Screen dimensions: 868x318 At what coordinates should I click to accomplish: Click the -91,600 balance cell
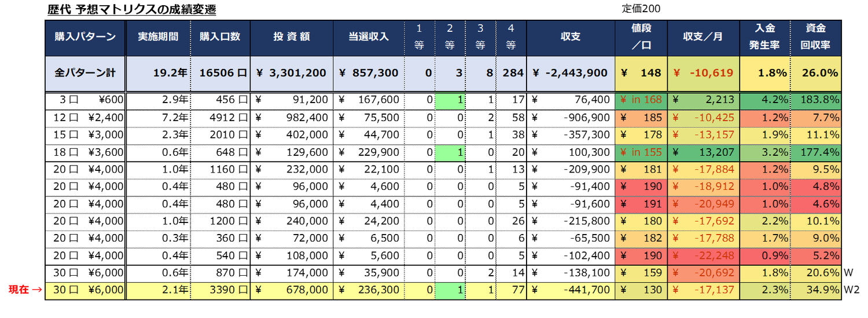pyautogui.click(x=571, y=204)
